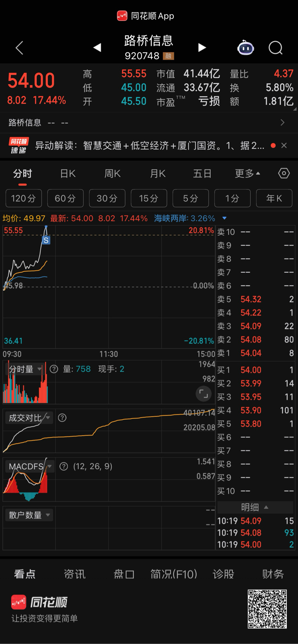Show help for 分时量 indicator
Image resolution: width=298 pixels, height=644 pixels.
(54, 369)
